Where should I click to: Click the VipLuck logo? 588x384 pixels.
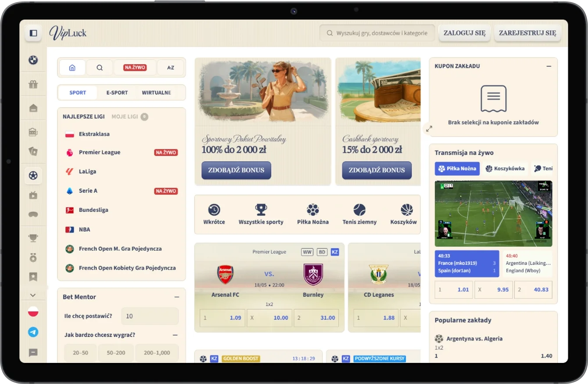coord(68,33)
